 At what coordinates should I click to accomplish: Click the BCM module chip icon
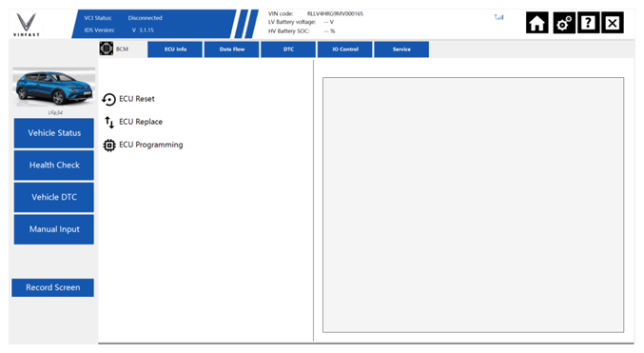(x=107, y=49)
